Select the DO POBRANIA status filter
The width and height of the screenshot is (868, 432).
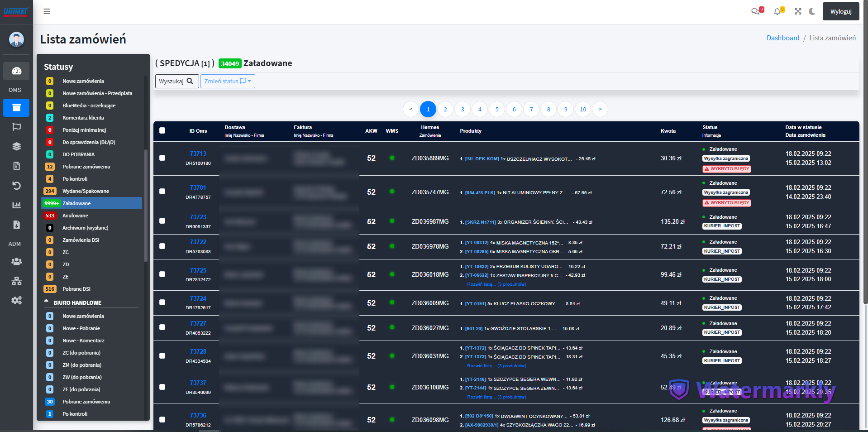pyautogui.click(x=91, y=154)
